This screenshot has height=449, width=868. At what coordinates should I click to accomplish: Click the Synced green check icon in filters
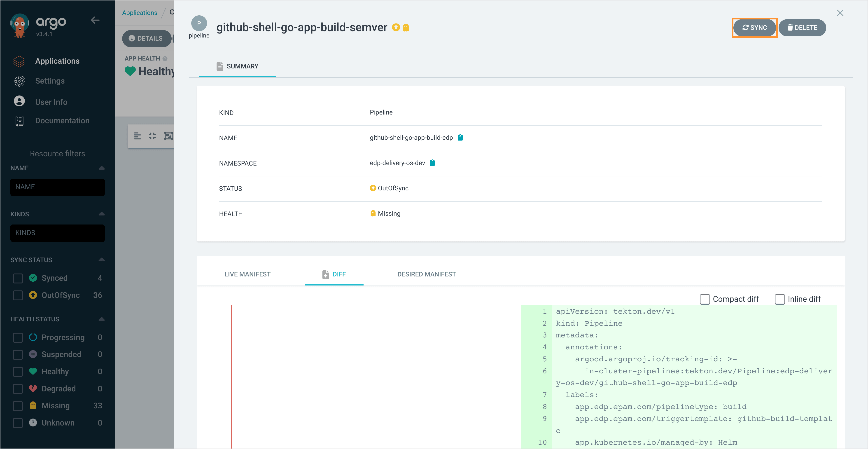coord(33,278)
